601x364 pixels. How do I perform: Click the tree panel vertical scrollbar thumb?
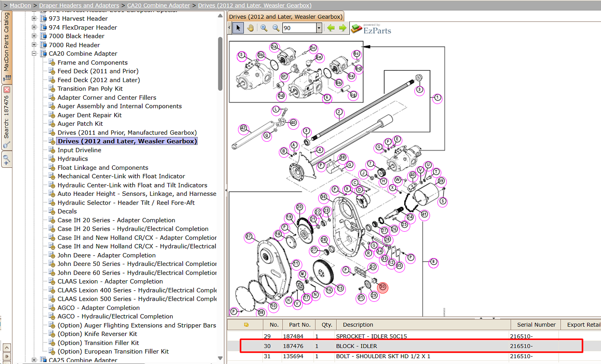220,64
